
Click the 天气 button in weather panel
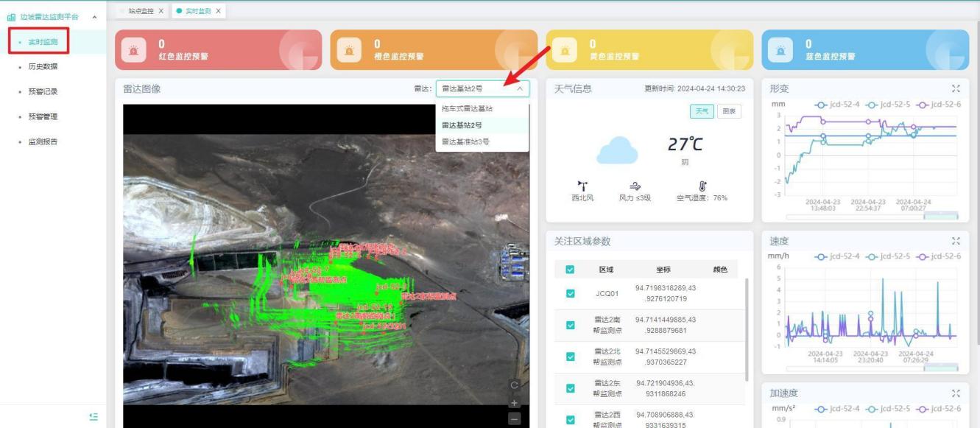(x=701, y=111)
